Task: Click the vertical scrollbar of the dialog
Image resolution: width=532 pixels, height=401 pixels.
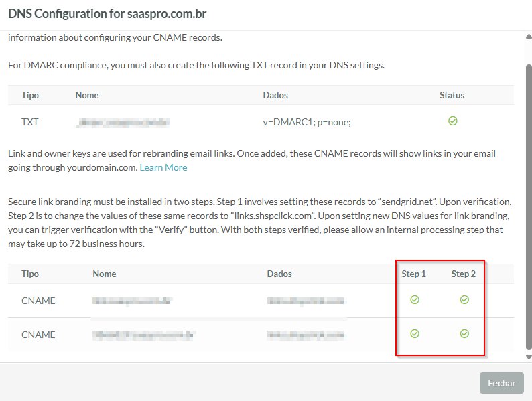Action: tap(529, 201)
